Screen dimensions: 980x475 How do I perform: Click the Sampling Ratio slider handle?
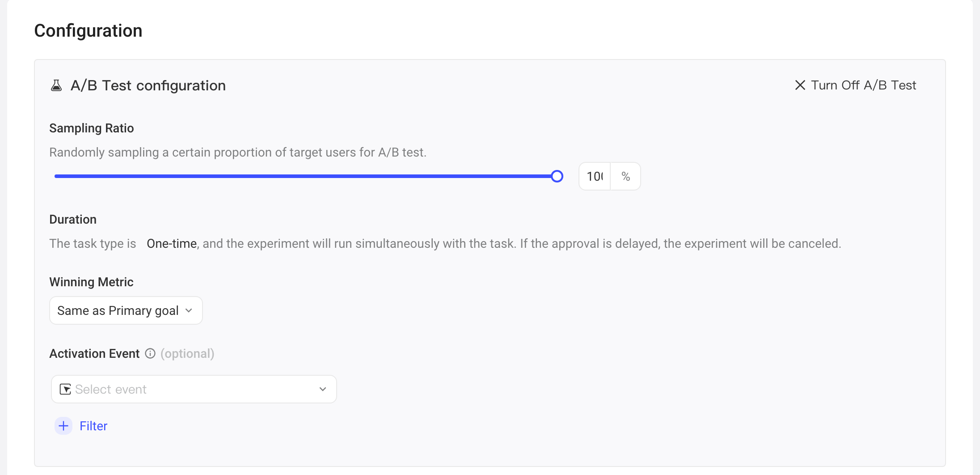tap(557, 176)
